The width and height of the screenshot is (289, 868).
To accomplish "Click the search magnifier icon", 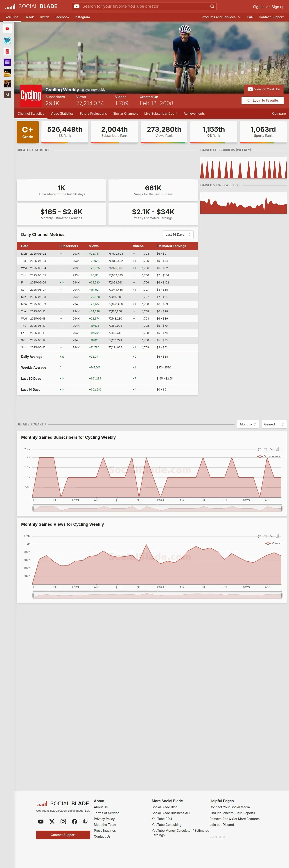I will tap(212, 6).
